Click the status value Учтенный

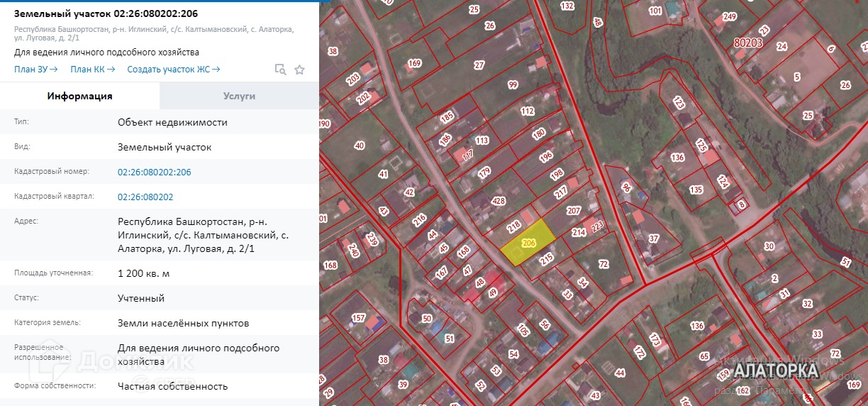click(x=141, y=298)
